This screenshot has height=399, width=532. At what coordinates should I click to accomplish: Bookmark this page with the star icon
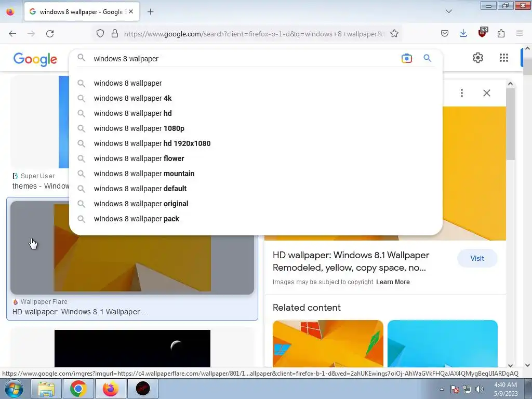coord(394,34)
